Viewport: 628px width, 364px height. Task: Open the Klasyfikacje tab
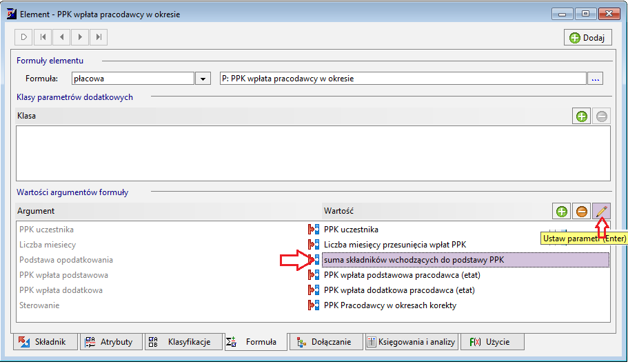[x=183, y=342]
